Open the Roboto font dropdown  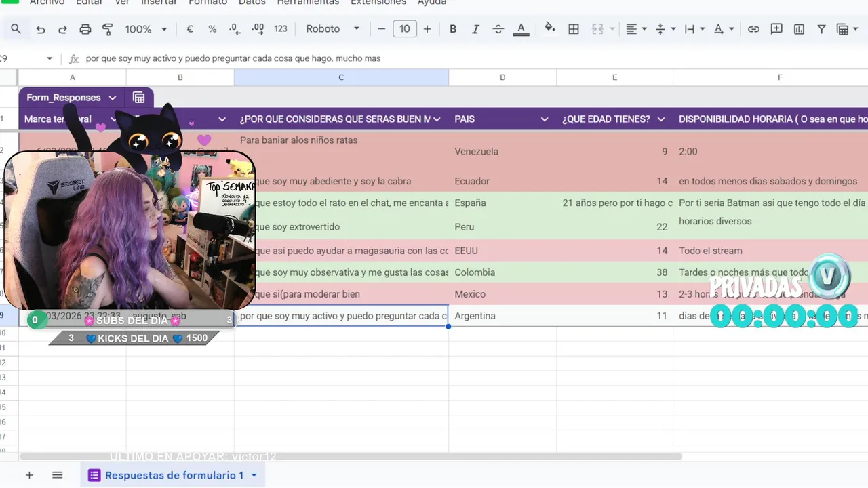[332, 28]
